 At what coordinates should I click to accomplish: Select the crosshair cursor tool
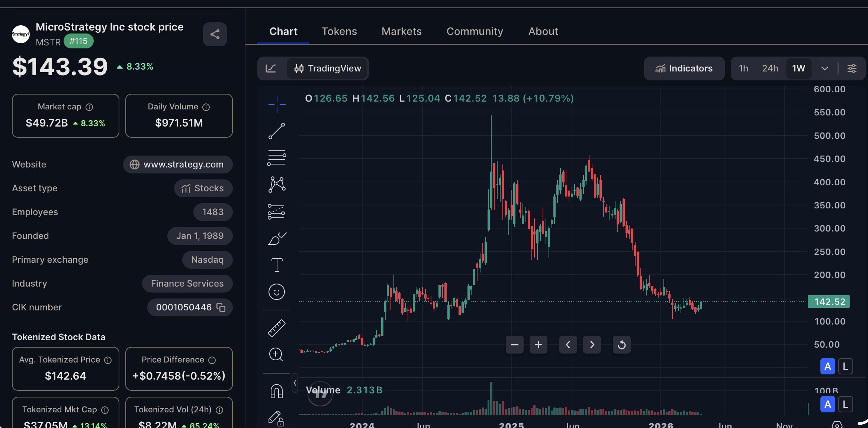pos(277,104)
